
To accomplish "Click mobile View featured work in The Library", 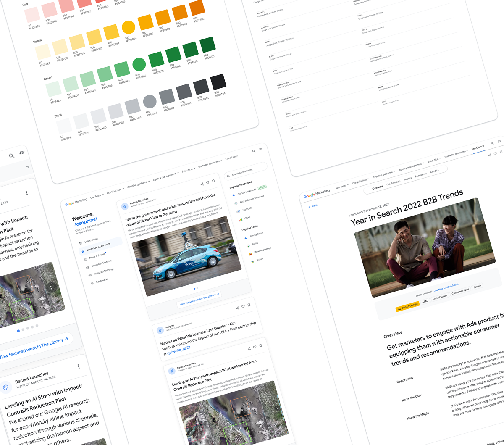I will [34, 348].
